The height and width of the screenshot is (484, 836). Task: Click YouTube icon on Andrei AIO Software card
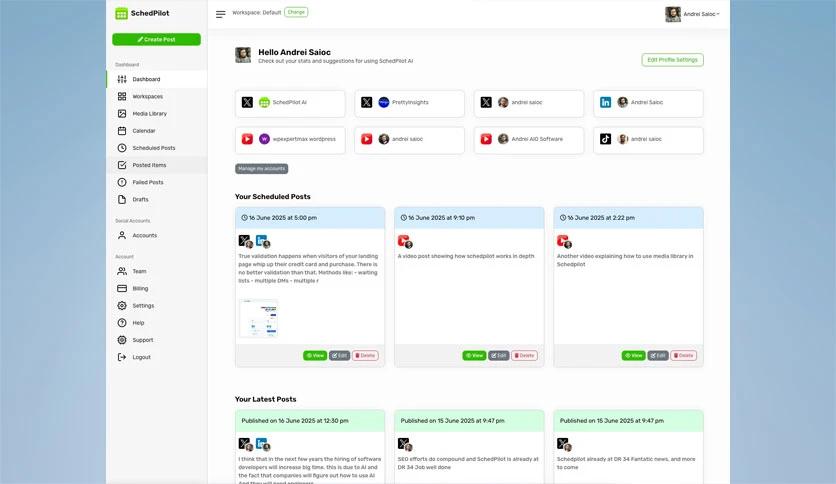(486, 139)
